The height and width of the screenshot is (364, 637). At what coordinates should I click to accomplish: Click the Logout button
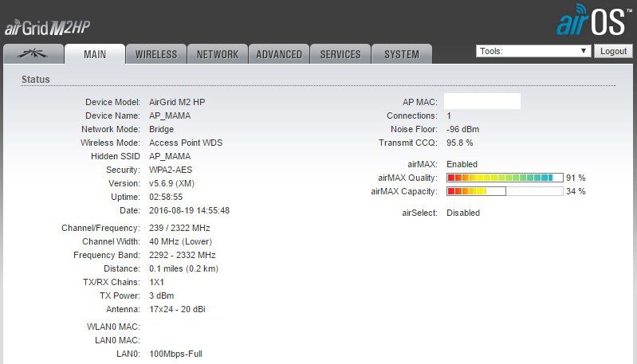(x=613, y=51)
